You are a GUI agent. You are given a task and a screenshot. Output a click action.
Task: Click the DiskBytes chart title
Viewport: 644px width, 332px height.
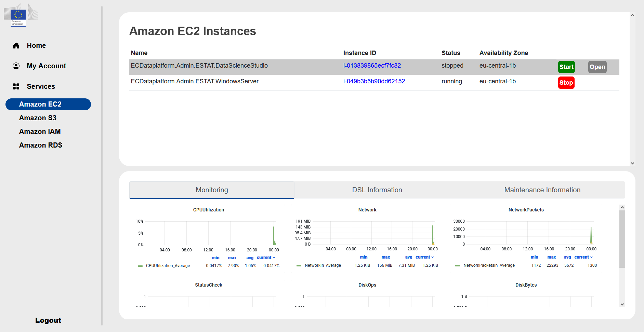coord(526,285)
